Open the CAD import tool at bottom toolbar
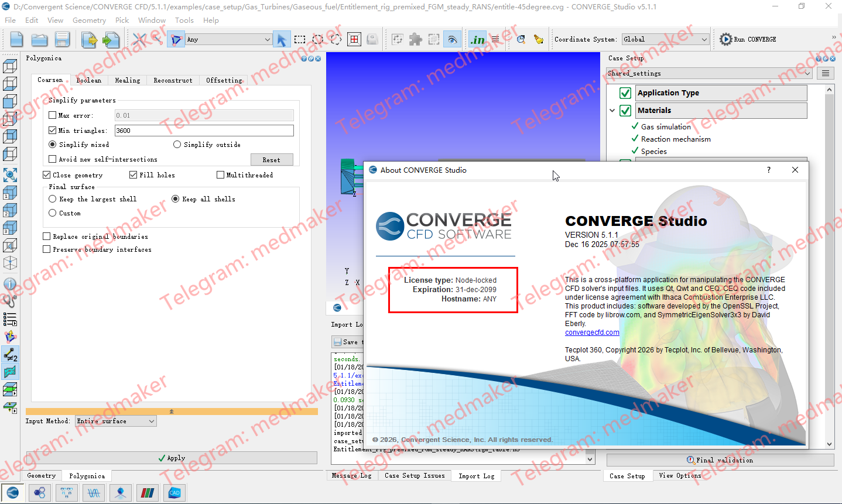The width and height of the screenshot is (842, 504). 174,493
